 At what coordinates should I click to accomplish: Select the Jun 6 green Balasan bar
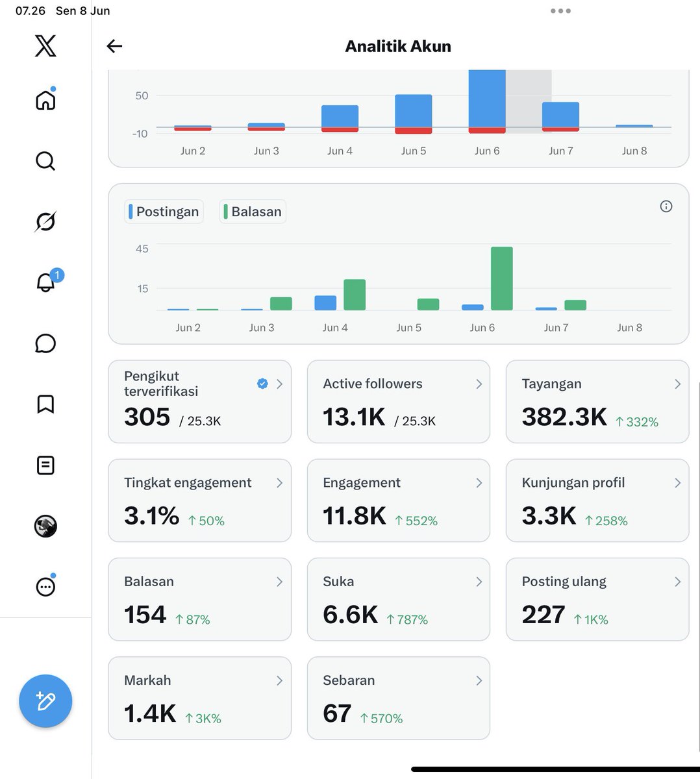tap(502, 278)
